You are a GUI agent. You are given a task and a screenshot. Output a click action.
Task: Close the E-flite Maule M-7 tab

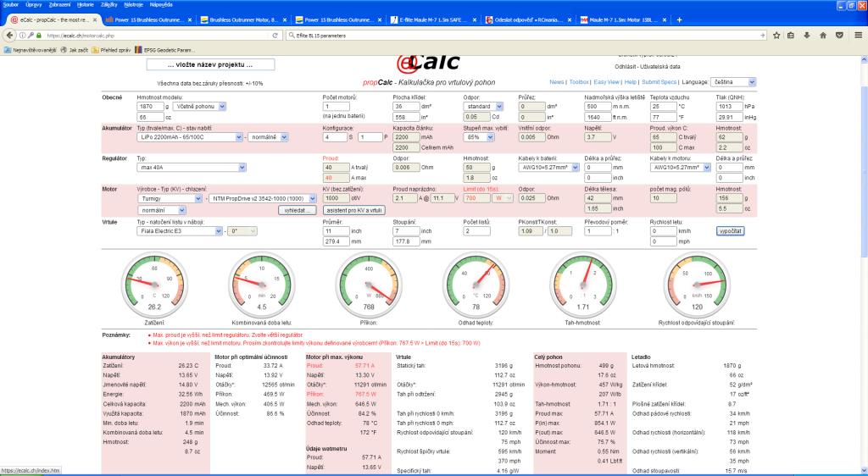tap(476, 19)
